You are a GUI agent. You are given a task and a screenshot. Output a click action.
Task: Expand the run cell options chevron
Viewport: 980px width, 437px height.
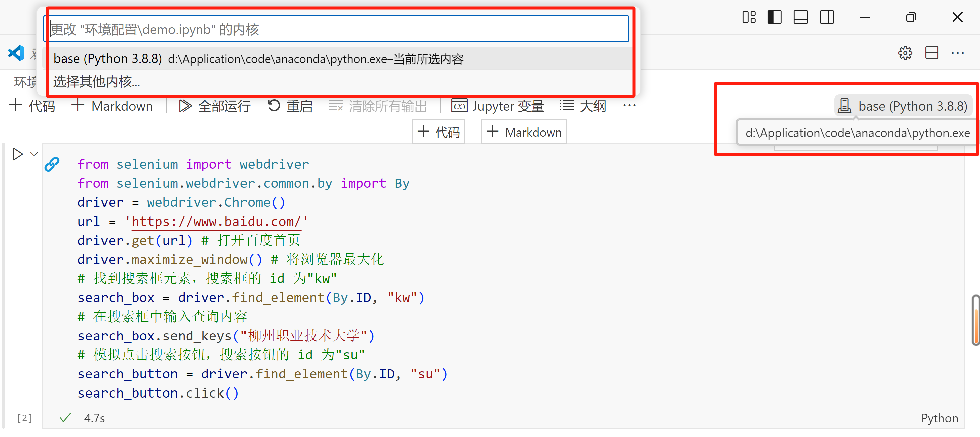34,154
